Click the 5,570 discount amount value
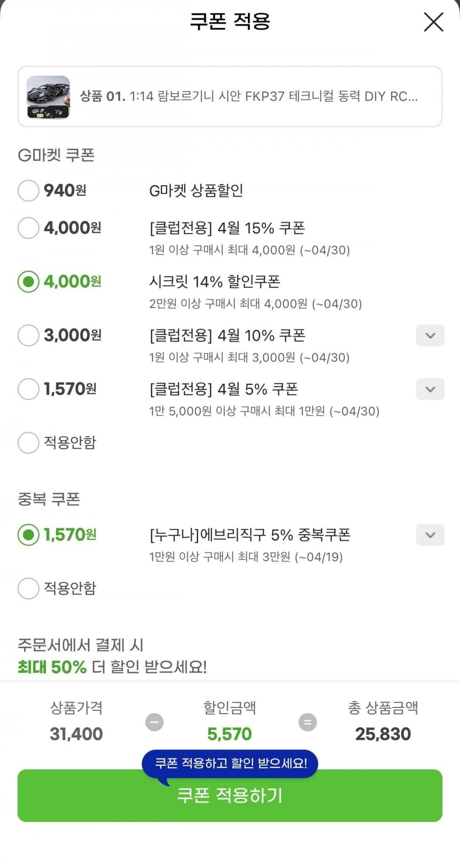 229,734
